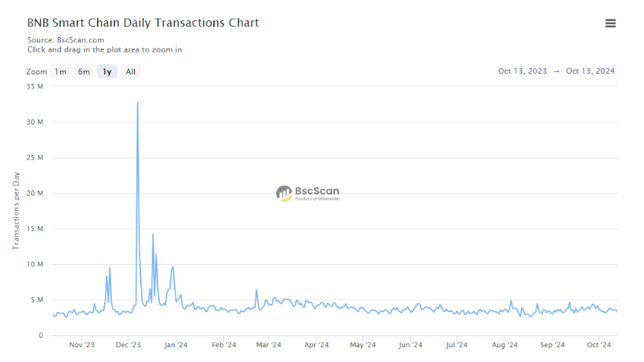Image resolution: width=644 pixels, height=362 pixels.
Task: Click the Nov '23 x-axis label
Action: click(81, 345)
